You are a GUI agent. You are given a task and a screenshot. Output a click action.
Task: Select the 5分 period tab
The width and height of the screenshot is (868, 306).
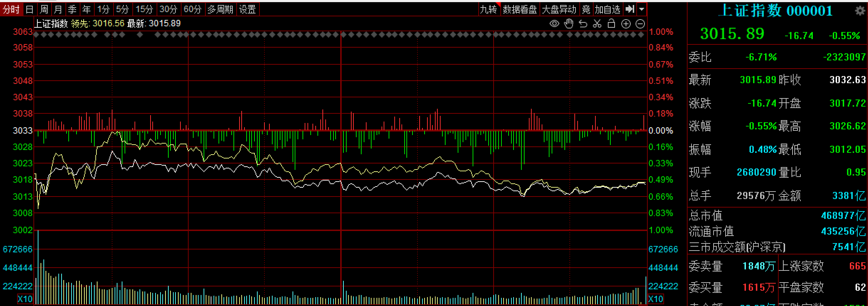(x=122, y=9)
